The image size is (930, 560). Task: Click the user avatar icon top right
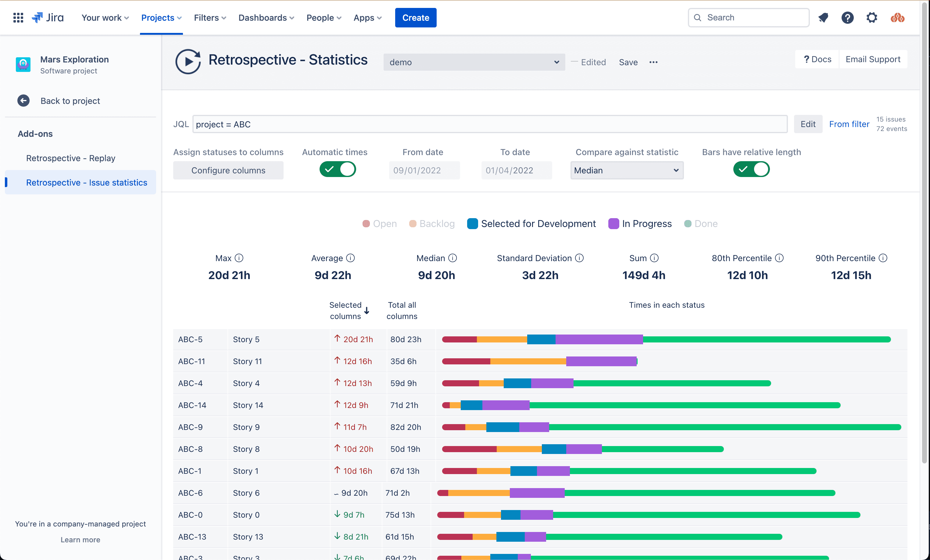(898, 18)
